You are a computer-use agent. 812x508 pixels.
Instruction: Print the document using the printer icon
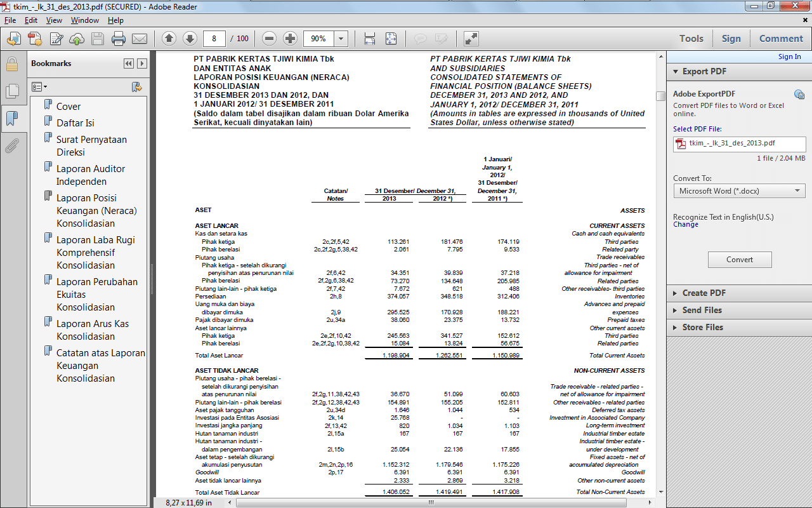[119, 39]
